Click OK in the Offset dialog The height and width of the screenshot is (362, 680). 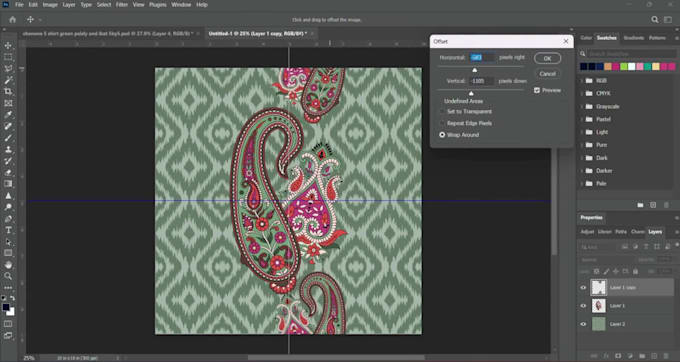point(547,58)
